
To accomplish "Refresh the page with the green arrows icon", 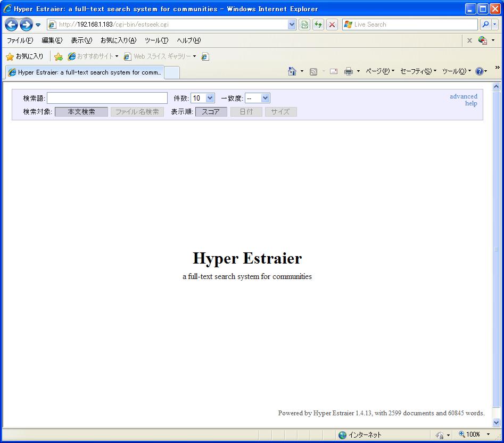I will point(318,24).
